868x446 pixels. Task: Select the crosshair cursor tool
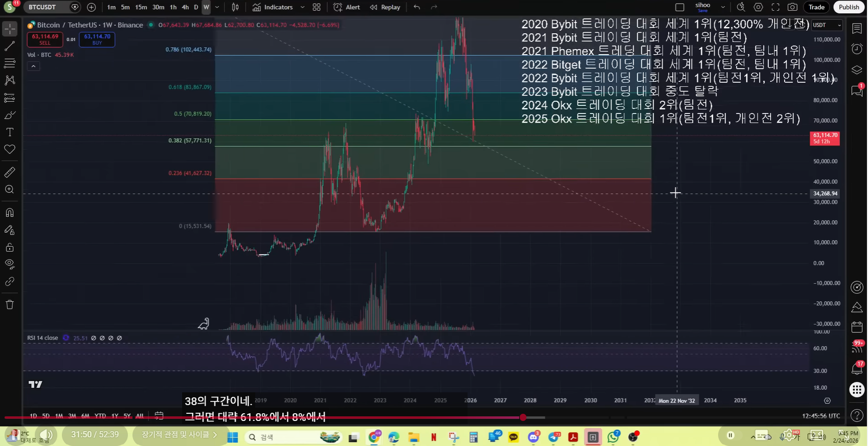[x=10, y=29]
